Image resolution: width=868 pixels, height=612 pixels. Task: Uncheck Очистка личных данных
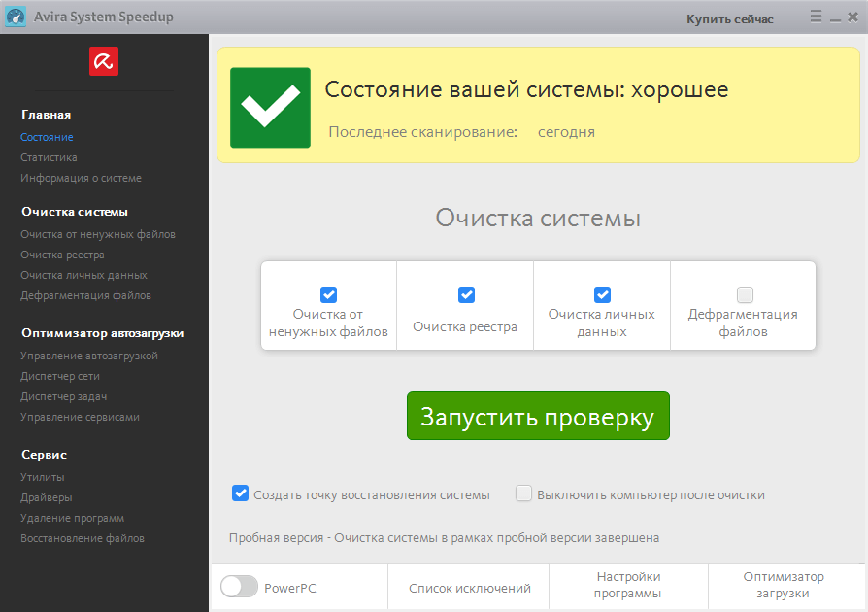[x=603, y=294]
